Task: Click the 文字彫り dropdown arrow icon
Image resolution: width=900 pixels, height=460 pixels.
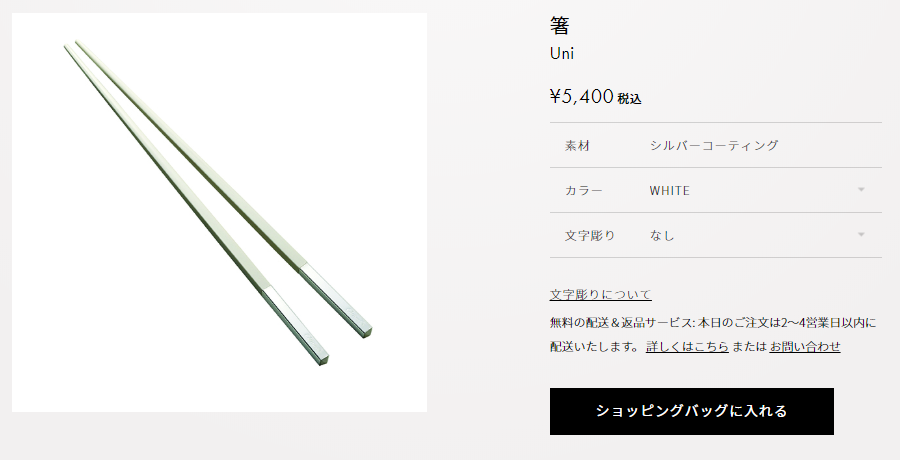Action: pos(861,234)
